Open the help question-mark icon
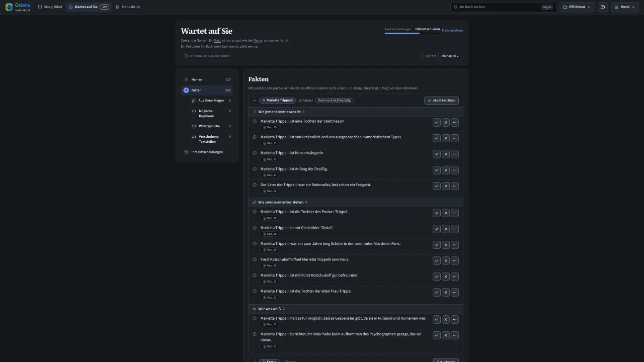Image resolution: width=644 pixels, height=362 pixels. [603, 7]
